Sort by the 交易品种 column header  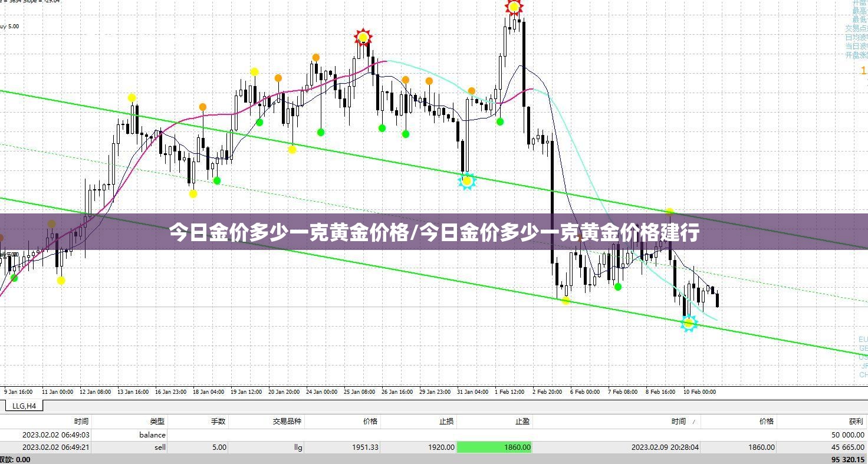coord(287,421)
